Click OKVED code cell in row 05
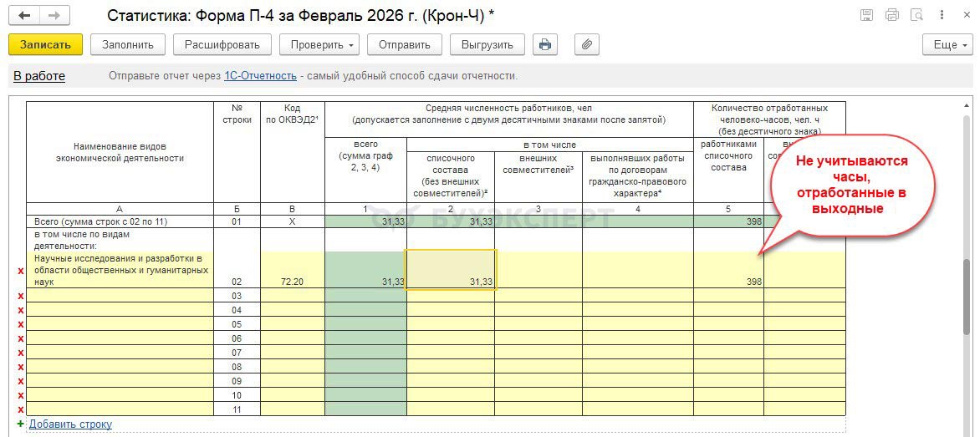980x437 pixels. coord(293,324)
